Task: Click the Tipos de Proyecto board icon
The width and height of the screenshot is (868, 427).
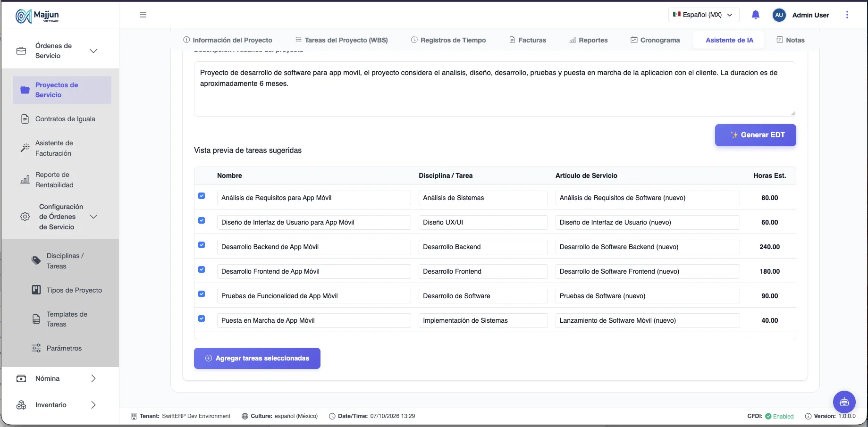Action: click(x=36, y=290)
